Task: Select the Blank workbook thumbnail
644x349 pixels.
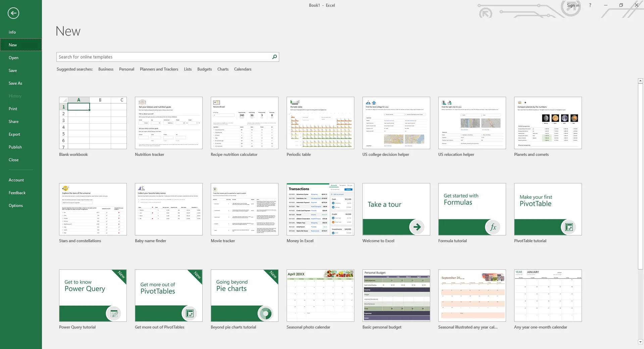Action: pos(93,123)
